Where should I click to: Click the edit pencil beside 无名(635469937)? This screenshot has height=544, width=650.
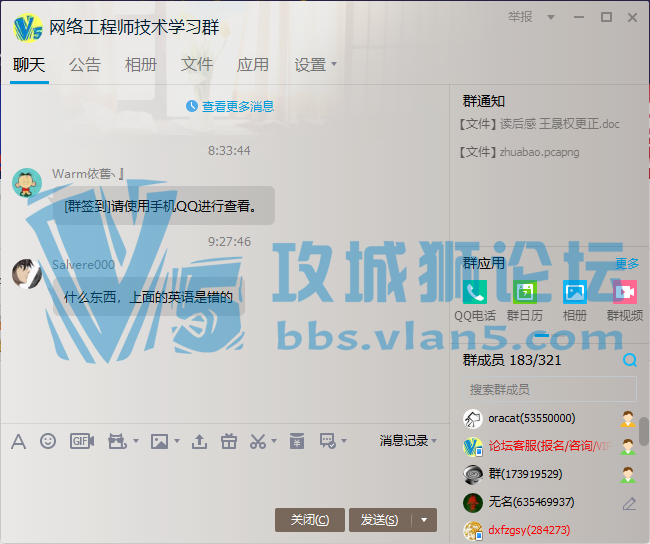click(629, 503)
